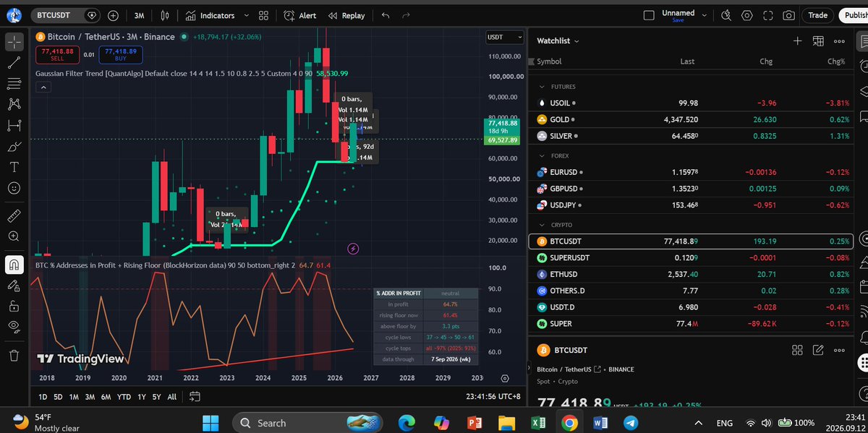Toggle stay in drawing mode
The width and height of the screenshot is (868, 433).
pyautogui.click(x=14, y=285)
